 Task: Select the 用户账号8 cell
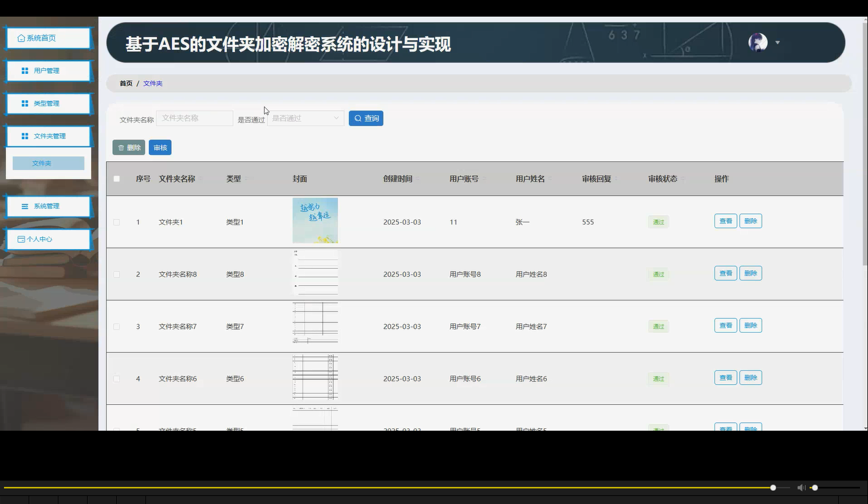coord(465,274)
